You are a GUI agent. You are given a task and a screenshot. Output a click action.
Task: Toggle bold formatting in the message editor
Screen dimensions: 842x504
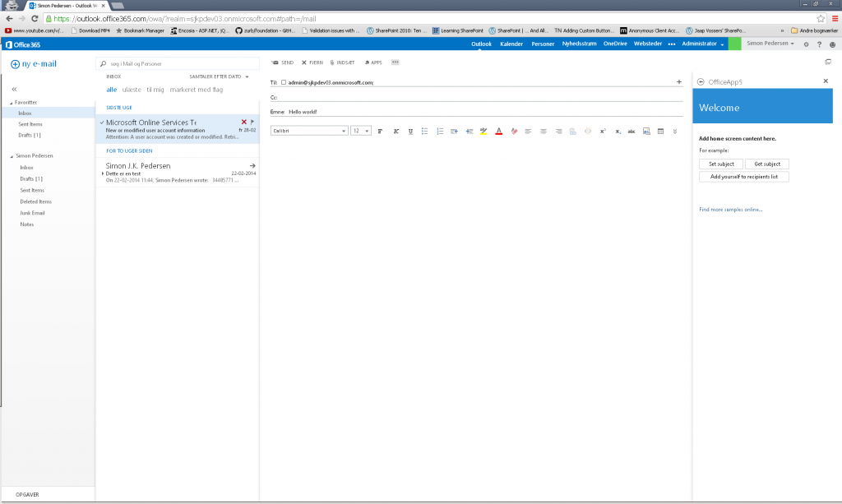coord(382,131)
